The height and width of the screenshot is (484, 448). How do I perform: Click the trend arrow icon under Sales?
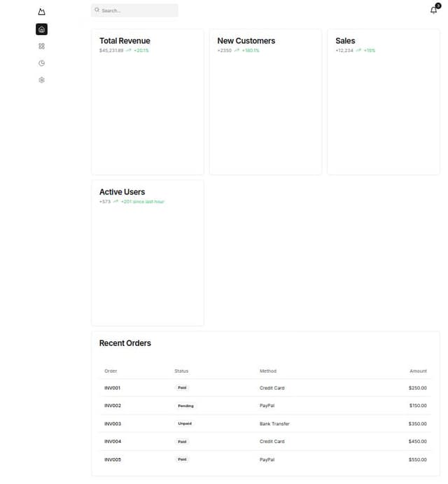pos(358,50)
